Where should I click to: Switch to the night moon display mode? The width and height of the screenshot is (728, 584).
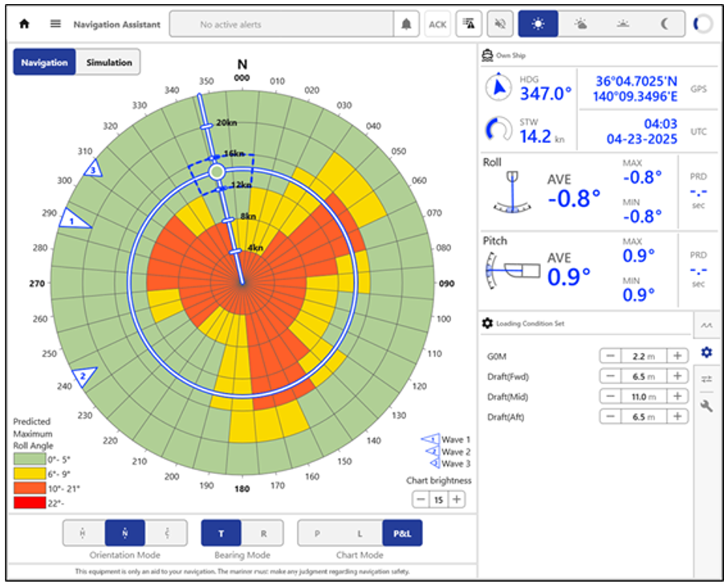click(x=665, y=24)
